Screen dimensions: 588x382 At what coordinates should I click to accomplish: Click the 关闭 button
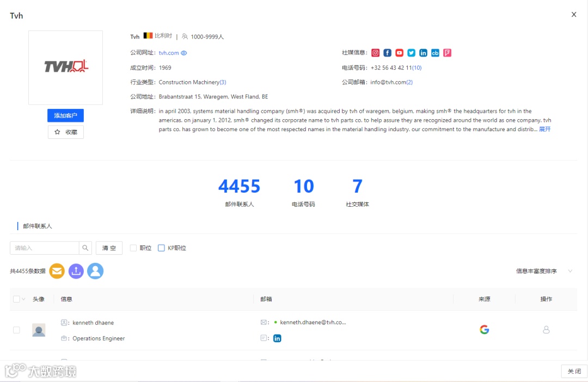(x=574, y=371)
